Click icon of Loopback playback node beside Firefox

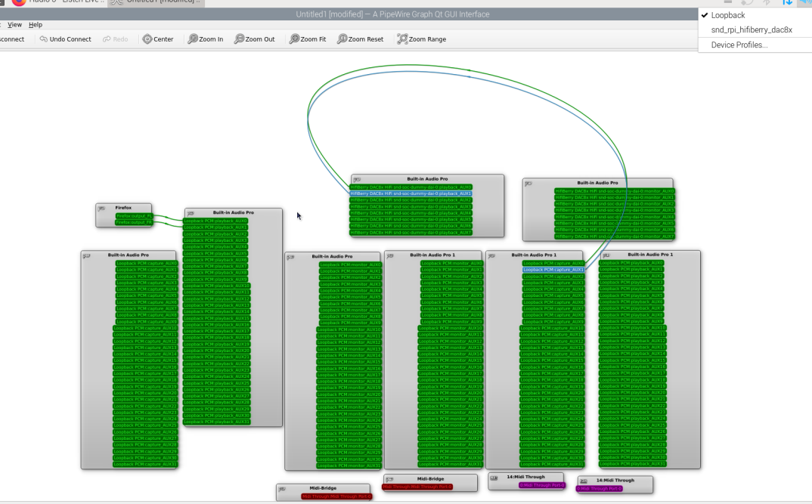tap(191, 213)
